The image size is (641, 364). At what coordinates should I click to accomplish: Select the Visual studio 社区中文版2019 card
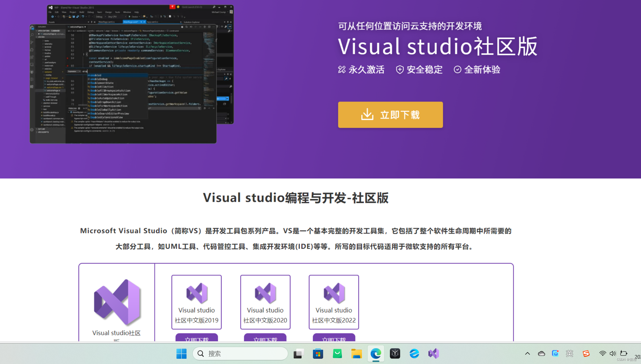196,302
